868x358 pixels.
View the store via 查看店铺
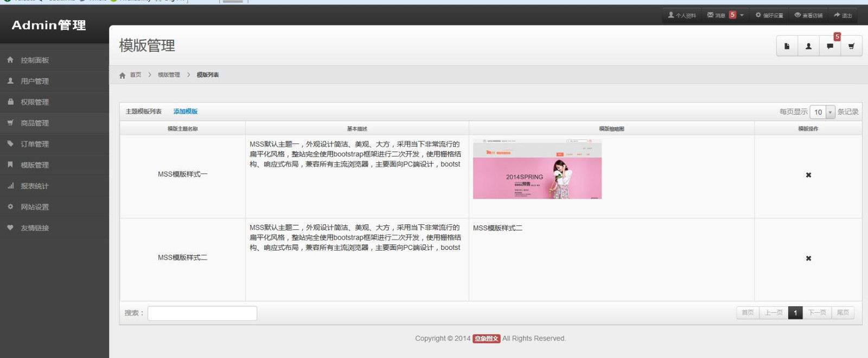point(808,15)
